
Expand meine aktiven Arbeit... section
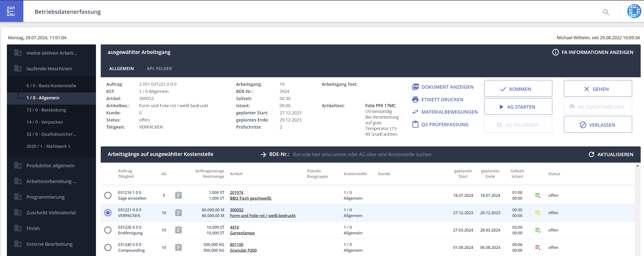52,53
